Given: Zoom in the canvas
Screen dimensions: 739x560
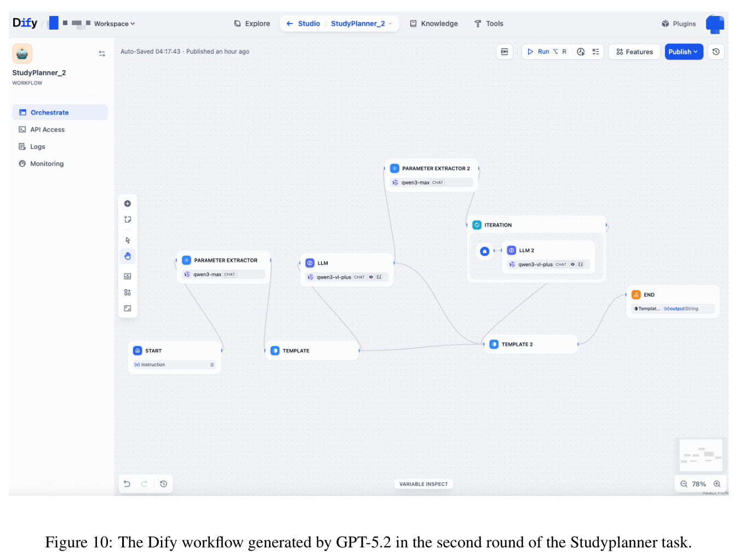Looking at the screenshot, I should coord(717,484).
